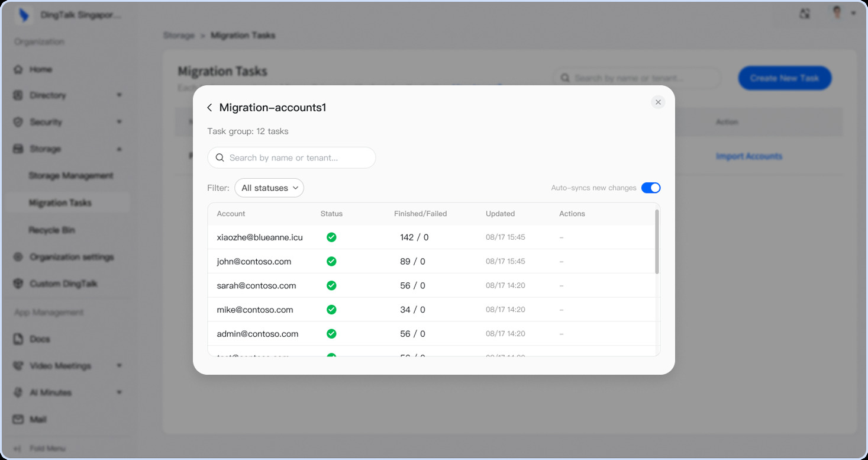Click green status check for sarah@contoso.com
The width and height of the screenshot is (868, 460).
tap(331, 286)
